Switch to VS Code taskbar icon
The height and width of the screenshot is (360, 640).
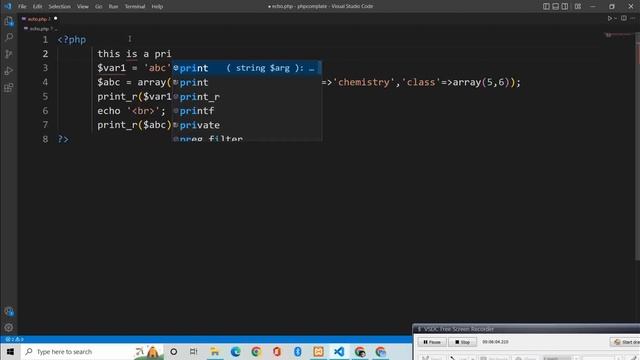click(339, 351)
